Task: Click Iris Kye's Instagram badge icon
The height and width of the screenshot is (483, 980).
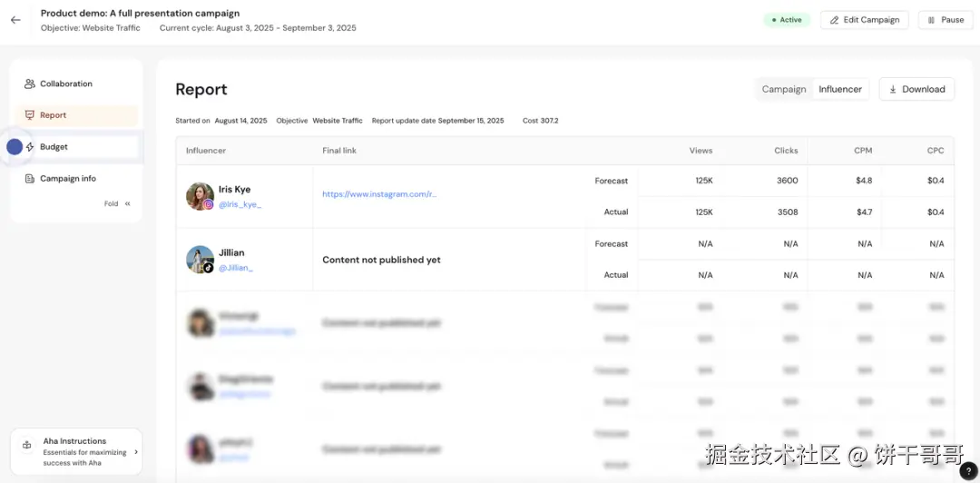Action: point(209,205)
